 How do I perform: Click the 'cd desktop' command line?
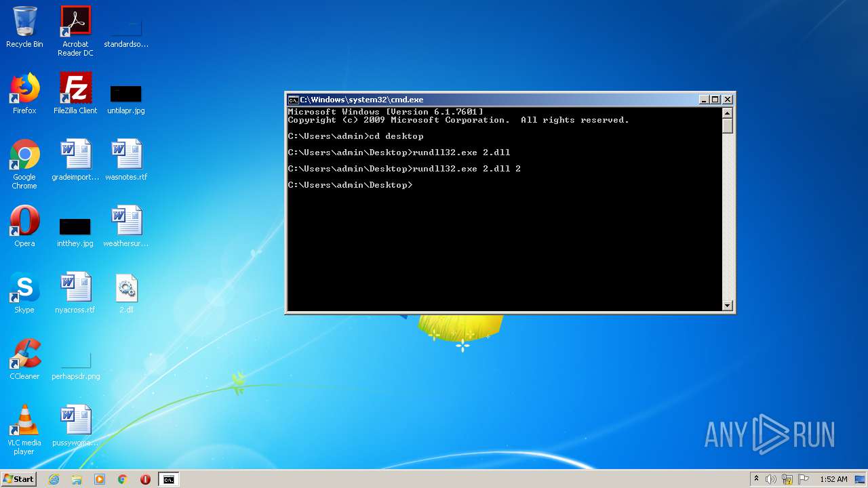pos(355,136)
